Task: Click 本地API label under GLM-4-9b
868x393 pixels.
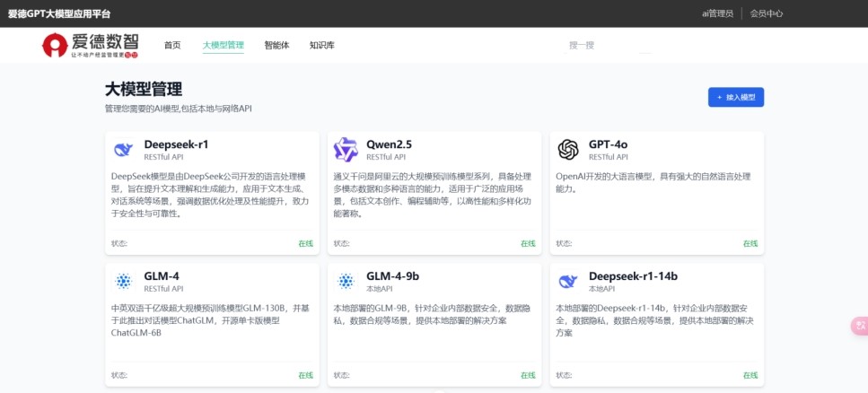Action: pos(379,289)
